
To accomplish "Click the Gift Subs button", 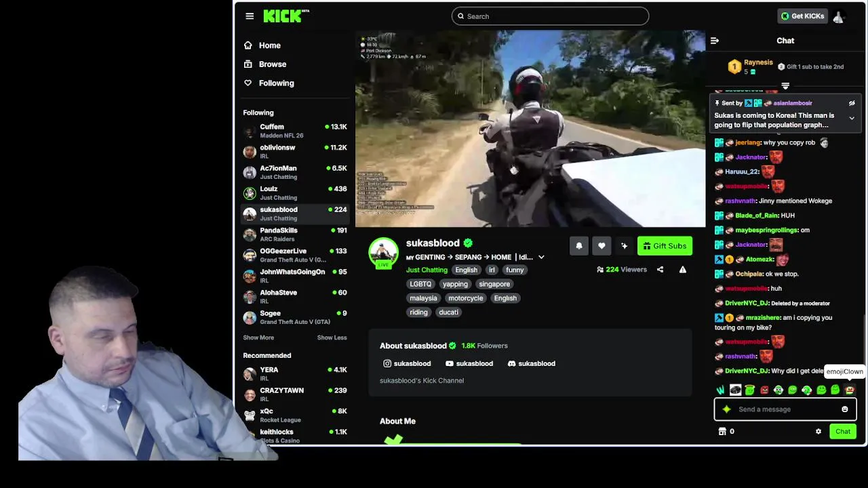I will point(665,246).
